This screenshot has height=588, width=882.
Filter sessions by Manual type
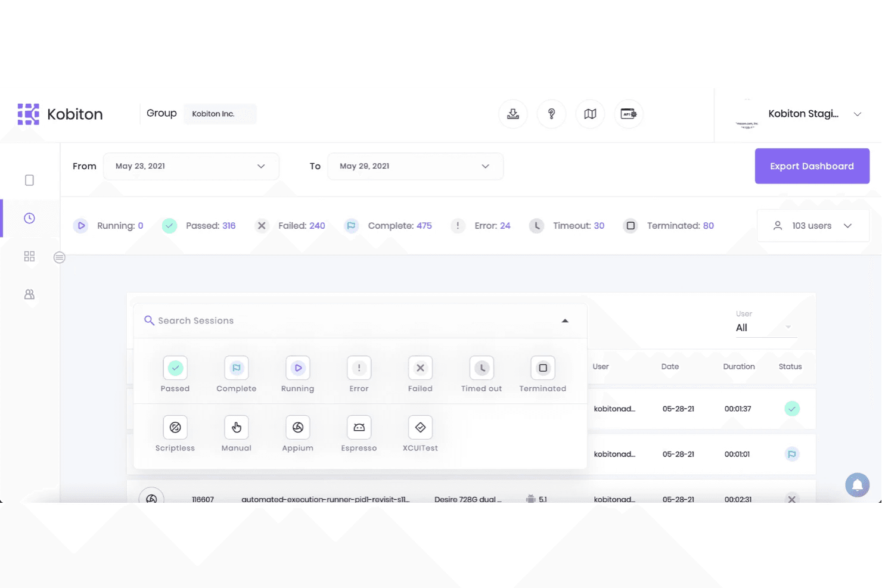[237, 427]
